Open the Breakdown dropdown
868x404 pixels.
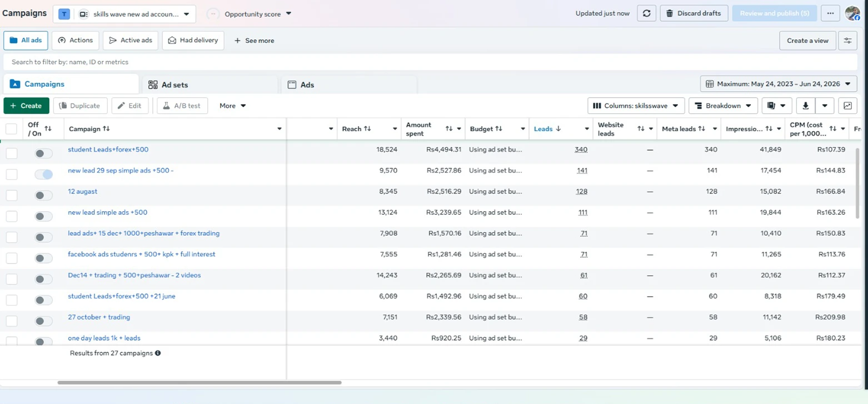(723, 106)
